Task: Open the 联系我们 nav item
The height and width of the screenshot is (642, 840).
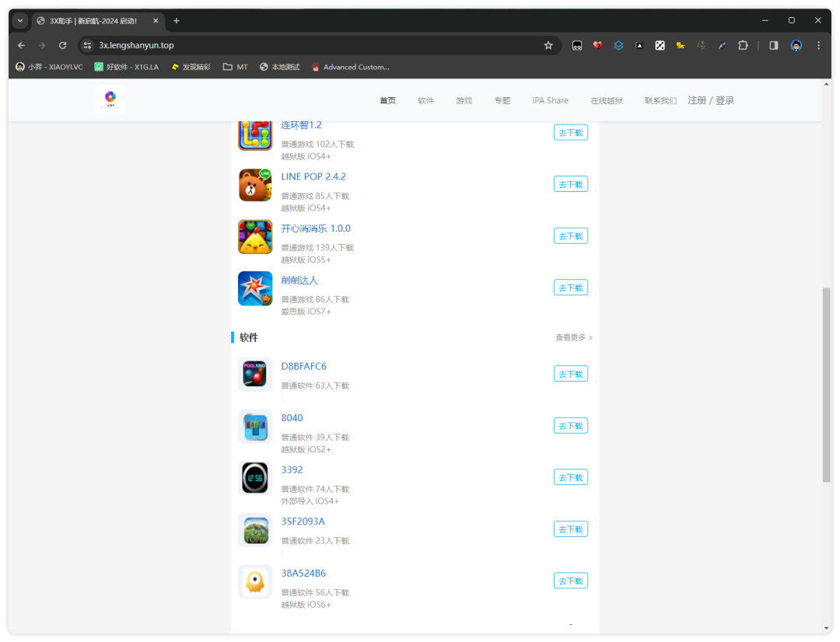Action: pos(660,101)
